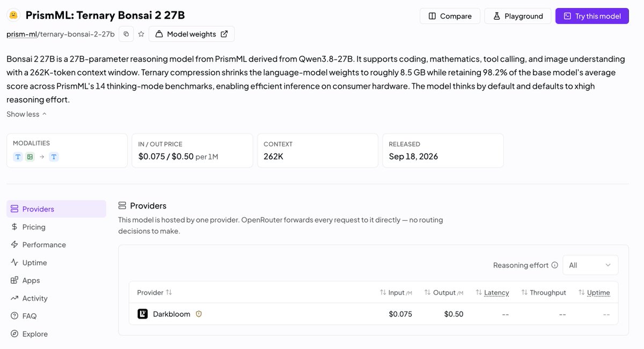Sort table by Input price column

(396, 292)
